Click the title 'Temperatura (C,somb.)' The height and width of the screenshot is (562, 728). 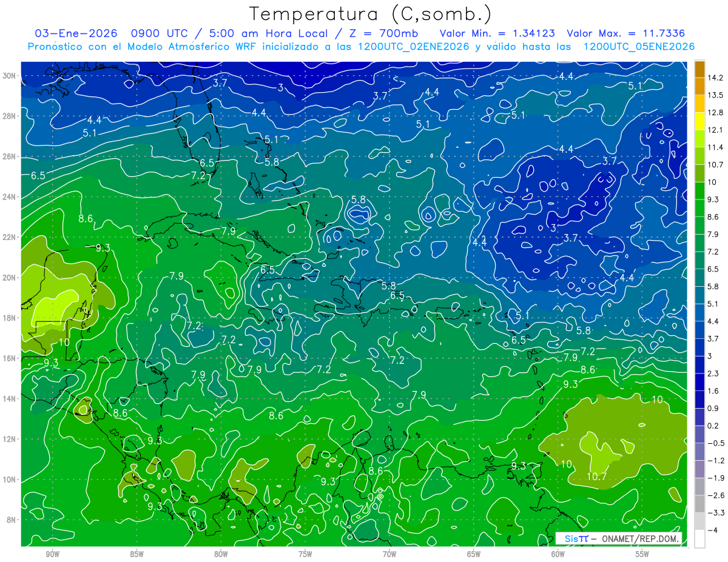[371, 14]
